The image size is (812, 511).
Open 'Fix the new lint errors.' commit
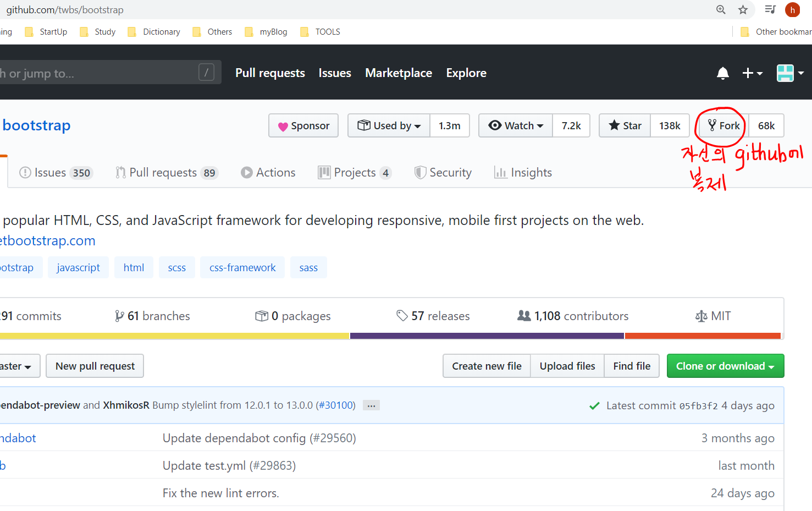click(x=221, y=493)
